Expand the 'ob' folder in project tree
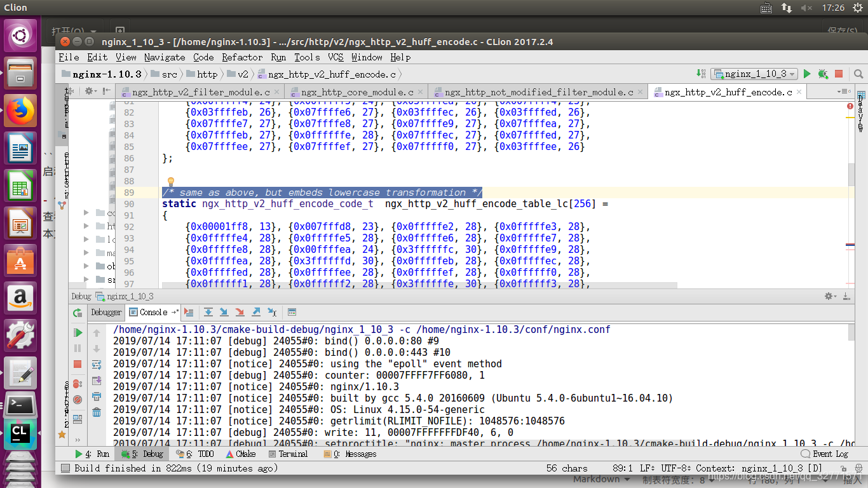This screenshot has width=868, height=488. [x=86, y=266]
